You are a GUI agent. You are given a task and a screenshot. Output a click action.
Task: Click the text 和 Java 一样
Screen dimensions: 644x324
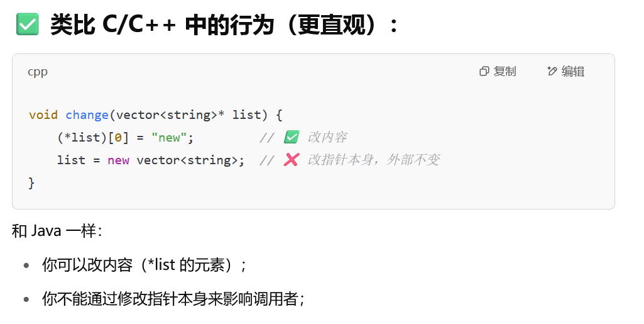tap(57, 231)
